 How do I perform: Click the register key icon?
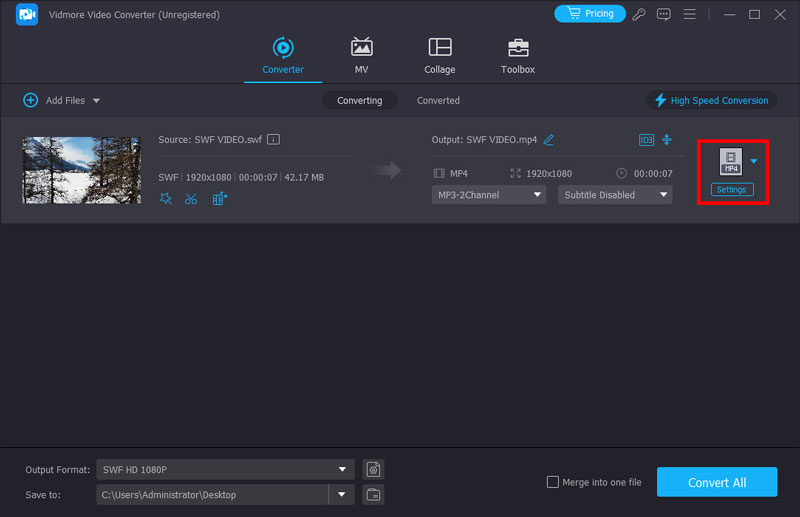[x=640, y=14]
